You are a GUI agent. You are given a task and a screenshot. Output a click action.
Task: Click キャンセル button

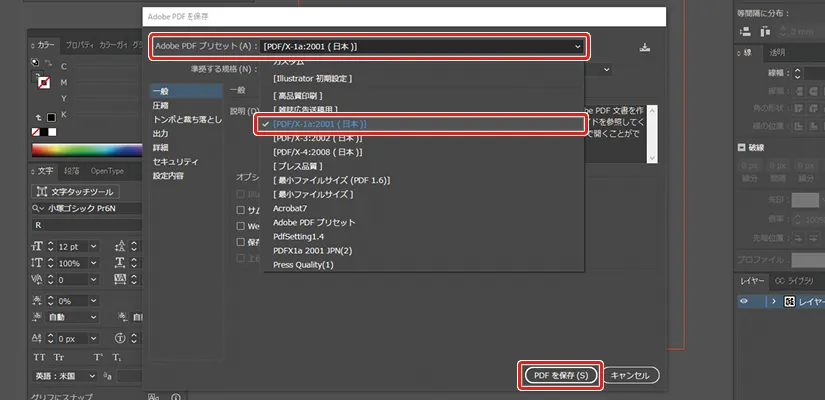pos(631,375)
